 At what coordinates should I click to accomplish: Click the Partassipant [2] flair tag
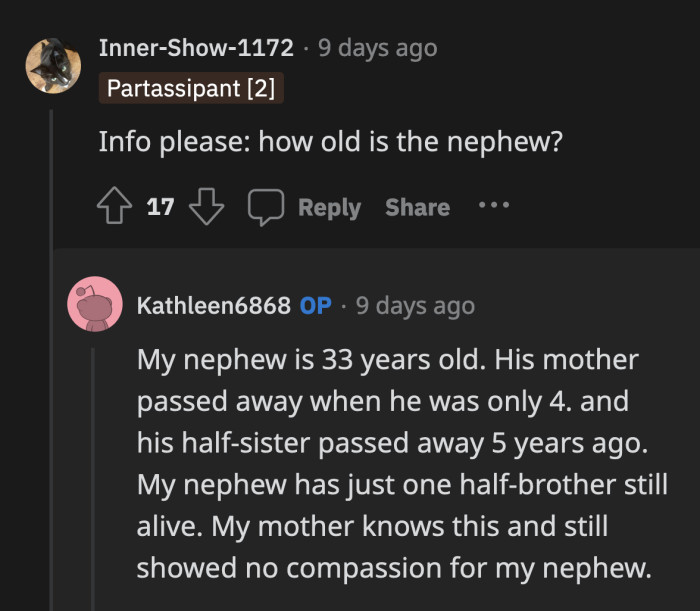tap(191, 89)
